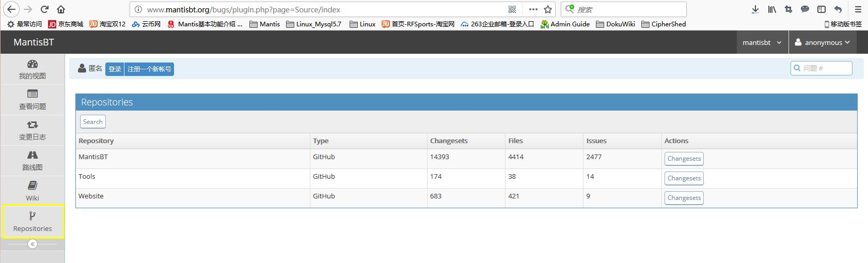Open the DokuWiki bookmarks folder
The height and width of the screenshot is (263, 868).
[x=616, y=24]
